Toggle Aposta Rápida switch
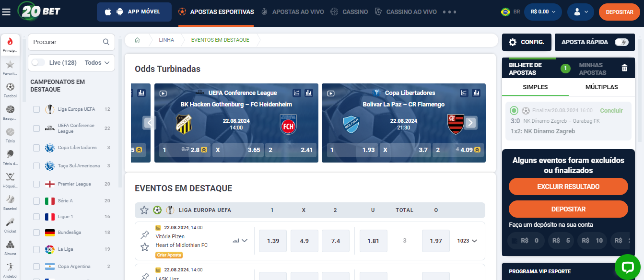The image size is (644, 280). [621, 42]
